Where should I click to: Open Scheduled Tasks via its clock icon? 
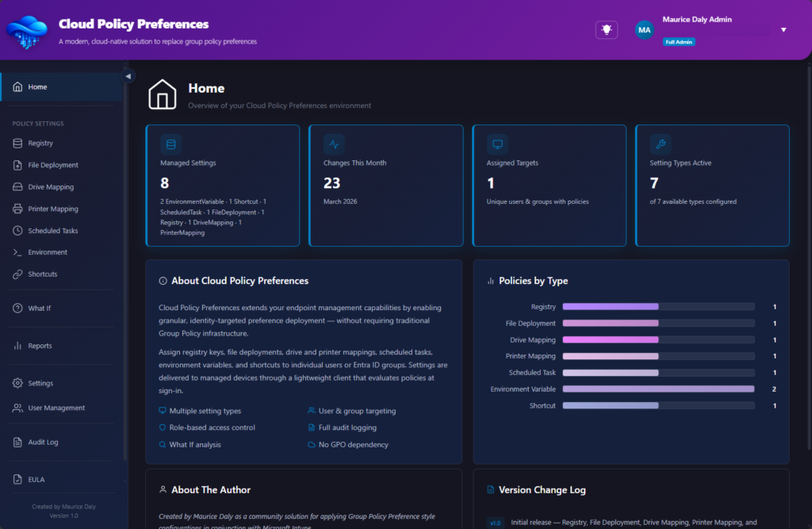[17, 231]
